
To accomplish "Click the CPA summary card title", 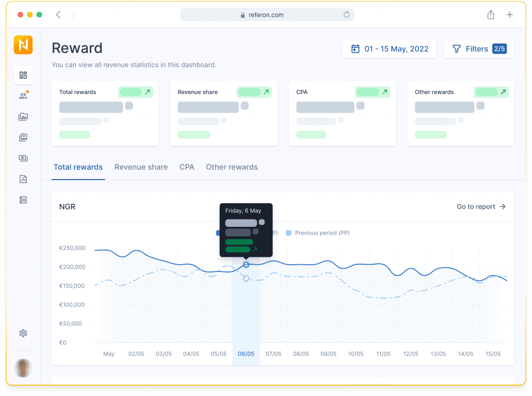I will (x=302, y=92).
